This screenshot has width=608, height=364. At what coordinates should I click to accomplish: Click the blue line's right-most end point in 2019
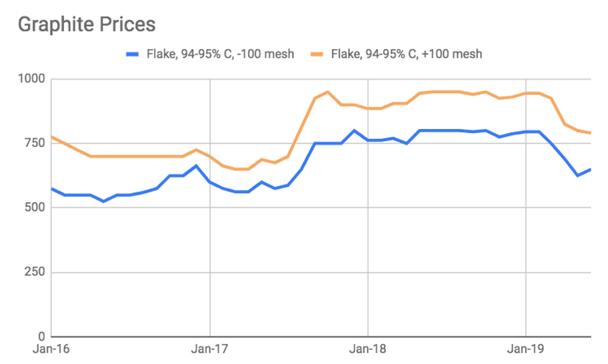tap(590, 169)
